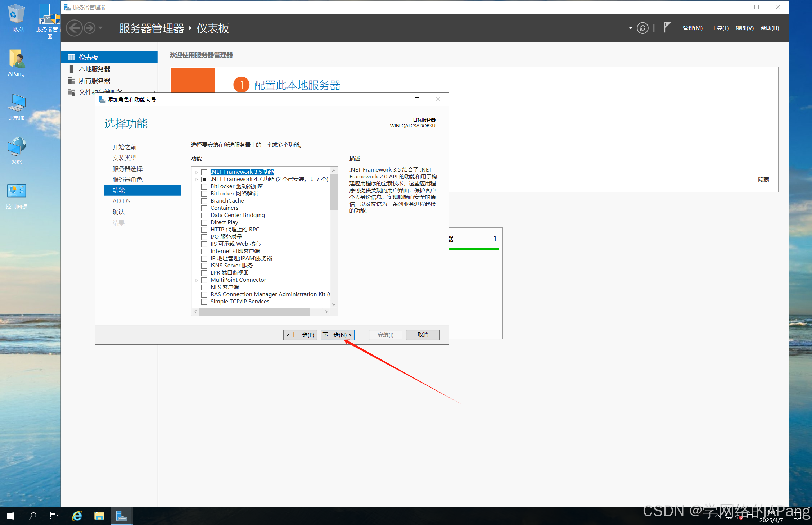The height and width of the screenshot is (525, 812).
Task: Click the Windows Start button
Action: (11, 516)
